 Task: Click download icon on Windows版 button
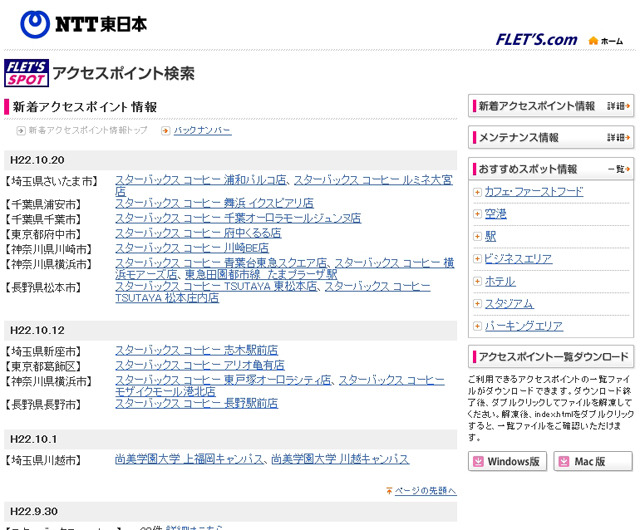(x=478, y=461)
